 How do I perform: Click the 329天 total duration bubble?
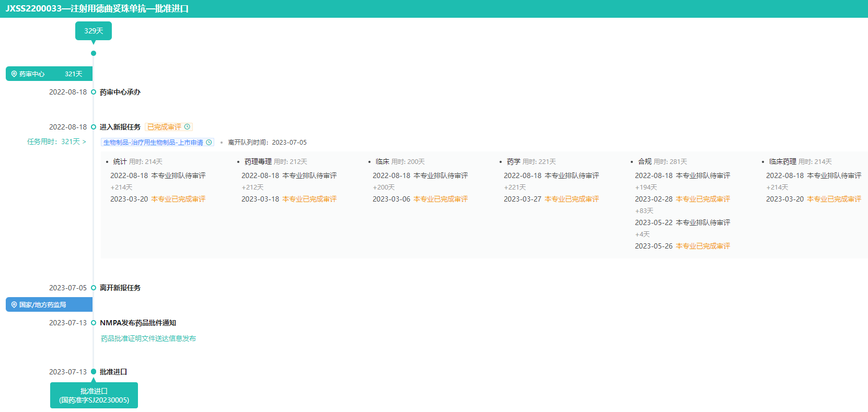94,31
